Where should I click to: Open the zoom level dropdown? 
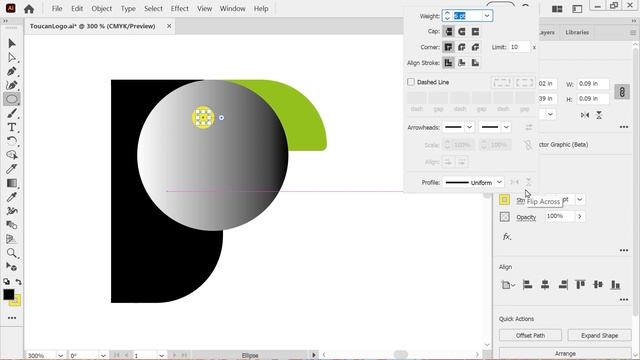coord(60,356)
